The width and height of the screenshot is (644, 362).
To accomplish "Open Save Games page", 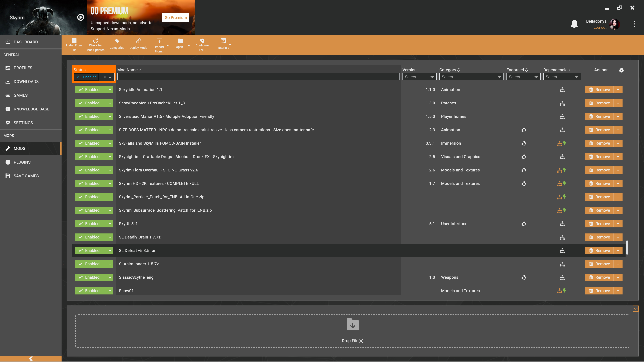I will point(31,176).
